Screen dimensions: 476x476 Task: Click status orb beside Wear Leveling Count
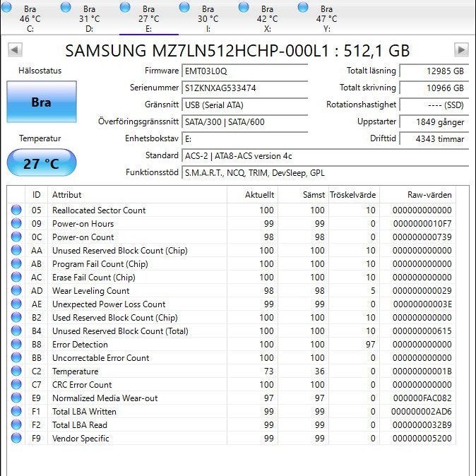click(x=16, y=290)
